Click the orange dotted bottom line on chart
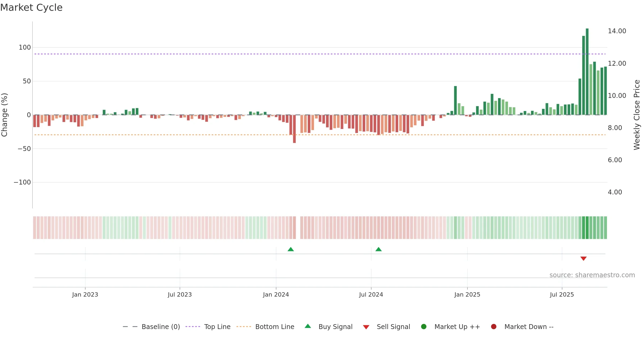644x362 pixels. click(320, 135)
